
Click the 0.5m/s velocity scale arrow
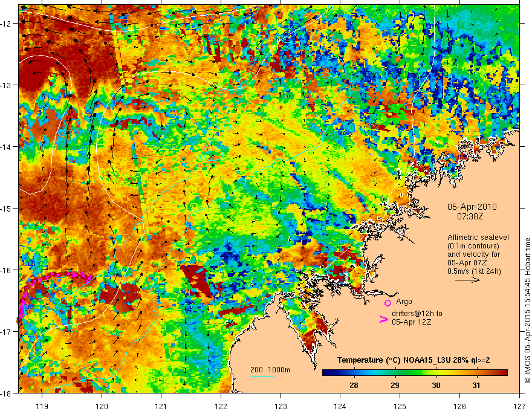[467, 280]
